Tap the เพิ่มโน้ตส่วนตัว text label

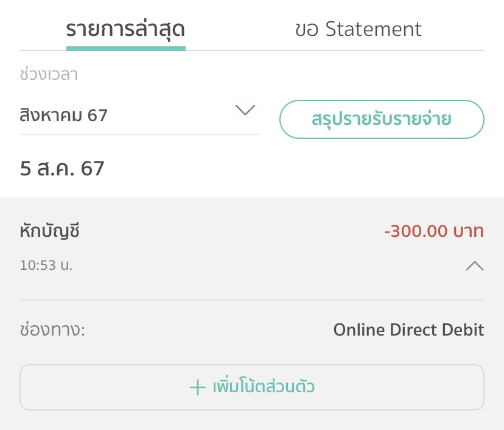pyautogui.click(x=264, y=386)
